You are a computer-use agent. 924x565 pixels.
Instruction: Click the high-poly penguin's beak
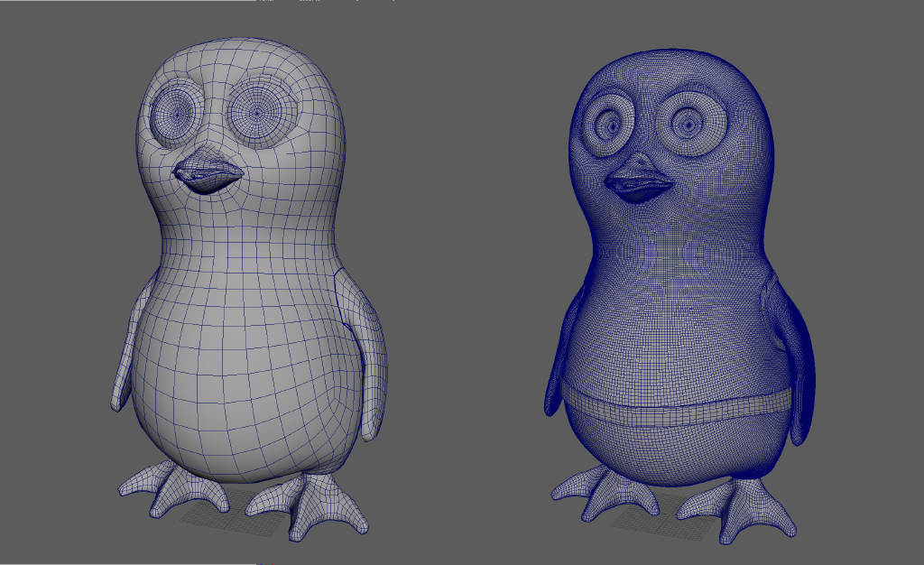click(640, 179)
